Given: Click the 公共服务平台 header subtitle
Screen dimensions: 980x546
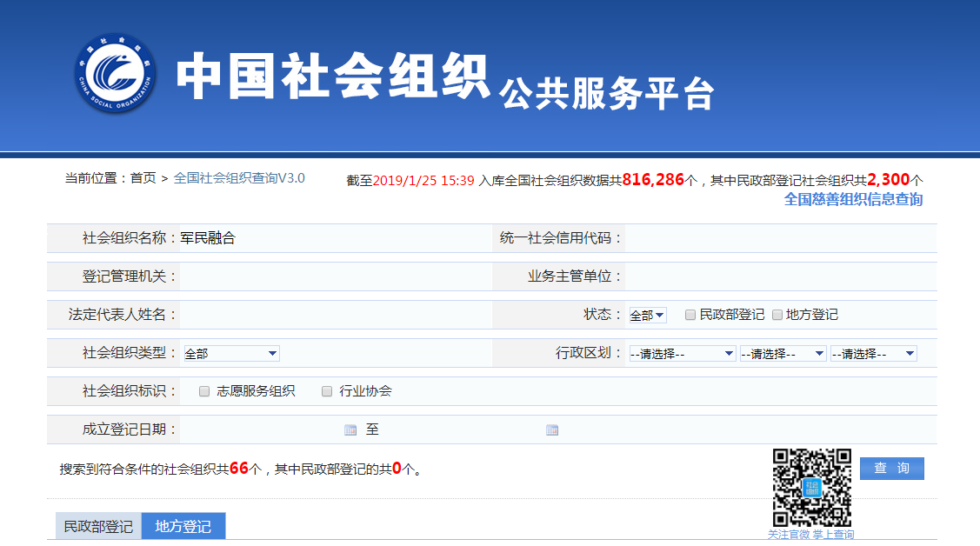Looking at the screenshot, I should (x=607, y=94).
